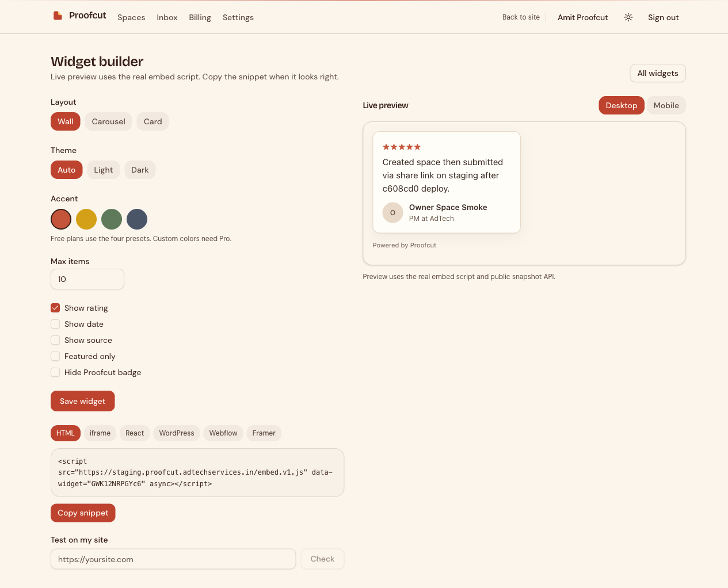Open the Spaces nav item

pyautogui.click(x=131, y=17)
